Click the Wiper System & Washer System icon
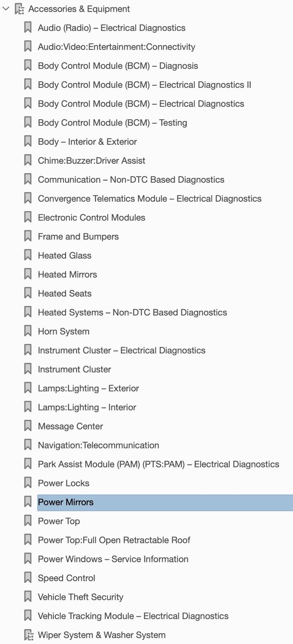The height and width of the screenshot is (644, 293). (x=29, y=635)
